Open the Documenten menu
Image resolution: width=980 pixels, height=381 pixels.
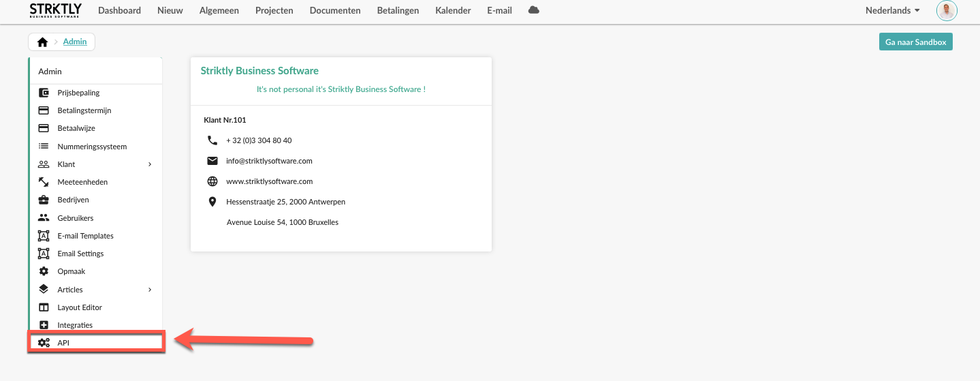click(x=335, y=10)
